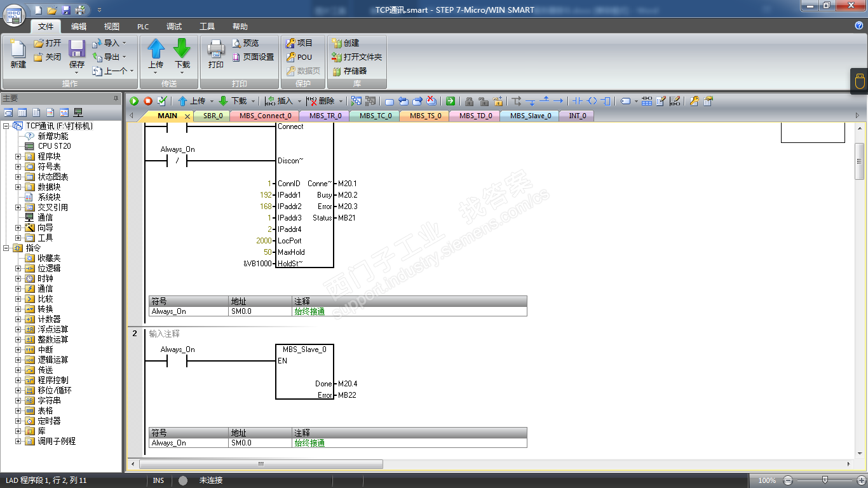Click the Project protection (项目) key icon
The image size is (868, 488).
290,43
